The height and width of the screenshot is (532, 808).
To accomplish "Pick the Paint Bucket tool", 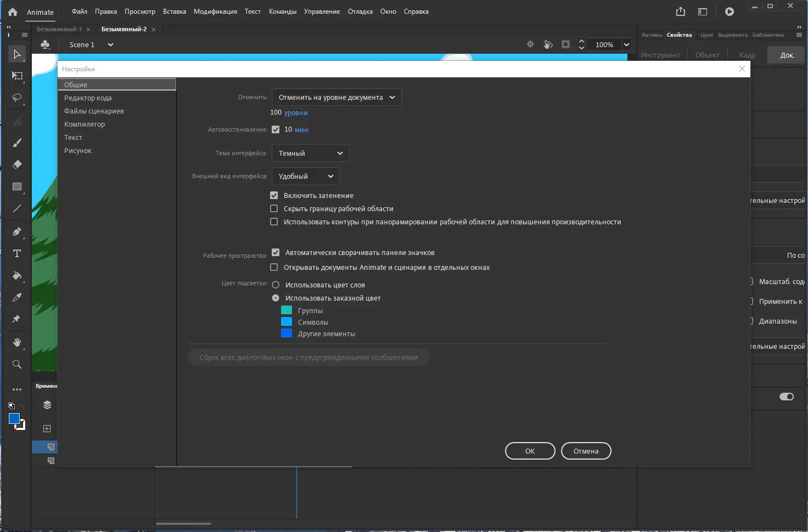I will coord(17,275).
